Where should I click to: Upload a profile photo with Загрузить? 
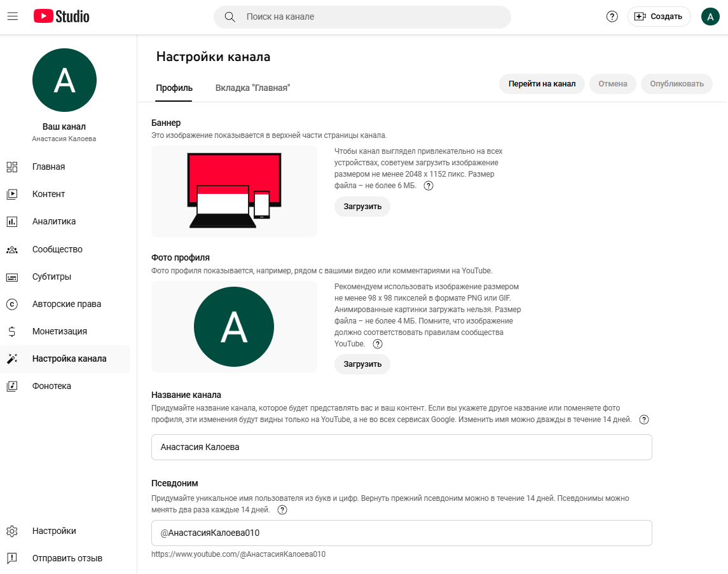point(362,364)
